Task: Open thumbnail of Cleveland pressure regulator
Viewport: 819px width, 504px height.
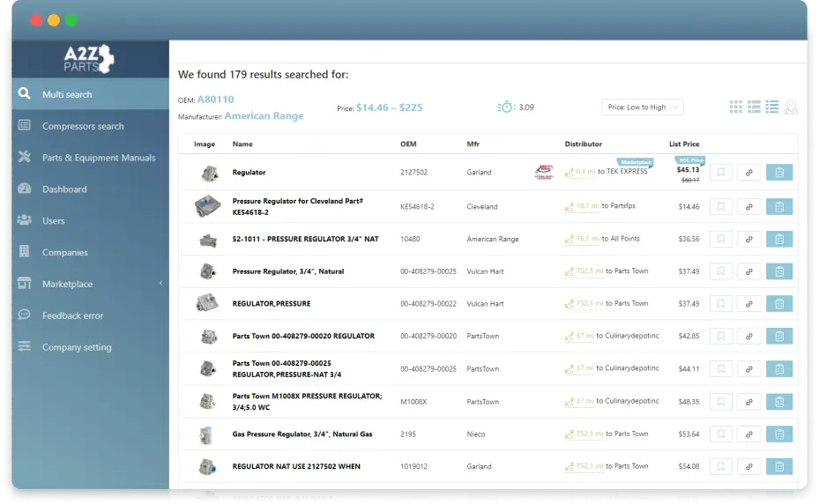Action: click(207, 206)
